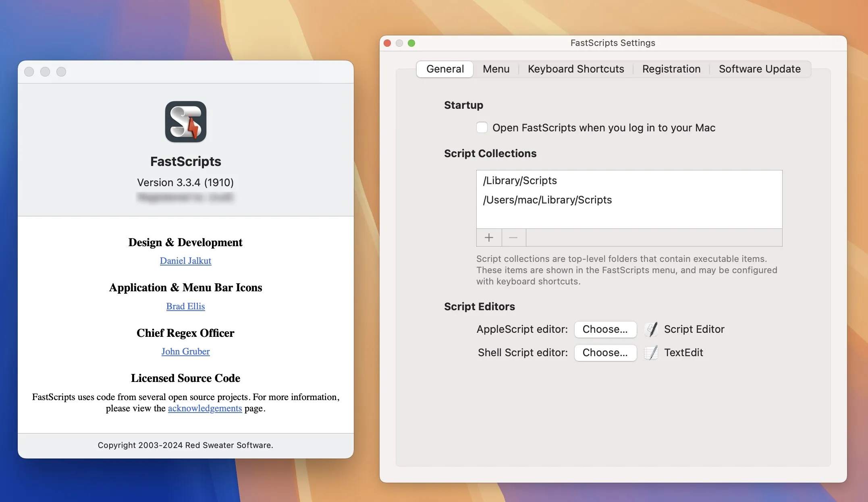This screenshot has width=868, height=502.
Task: Click the FastScripts app icon in About window
Action: (x=186, y=122)
